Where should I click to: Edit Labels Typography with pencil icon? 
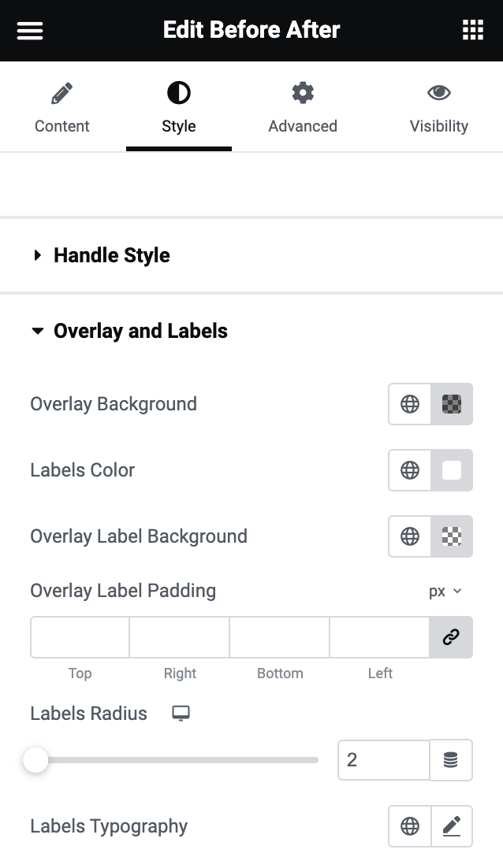[x=451, y=826]
